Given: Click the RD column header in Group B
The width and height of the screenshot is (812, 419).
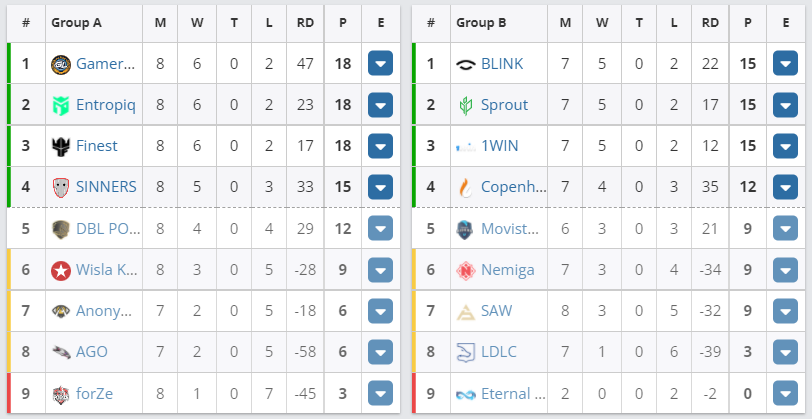Looking at the screenshot, I should (x=709, y=22).
